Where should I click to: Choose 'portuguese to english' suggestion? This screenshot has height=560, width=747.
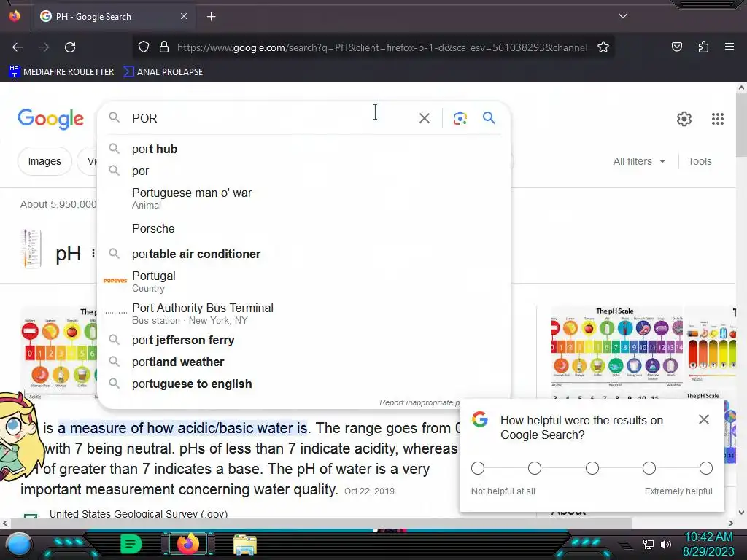303,384
